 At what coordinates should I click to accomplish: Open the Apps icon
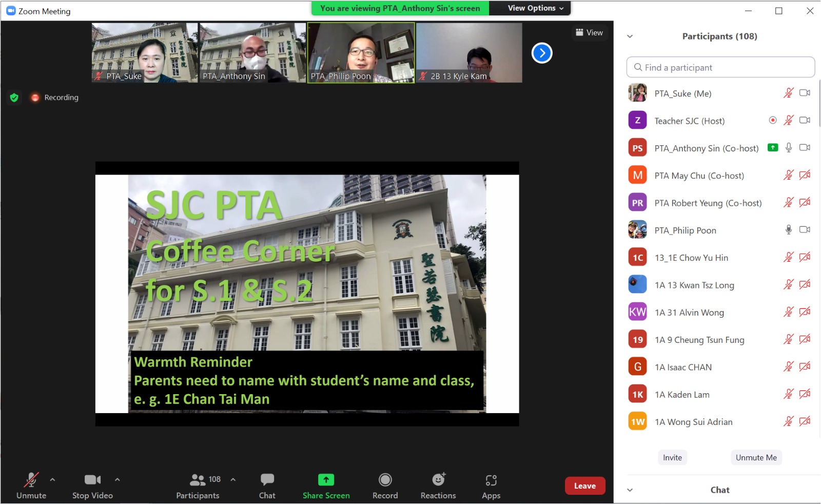pos(491,480)
